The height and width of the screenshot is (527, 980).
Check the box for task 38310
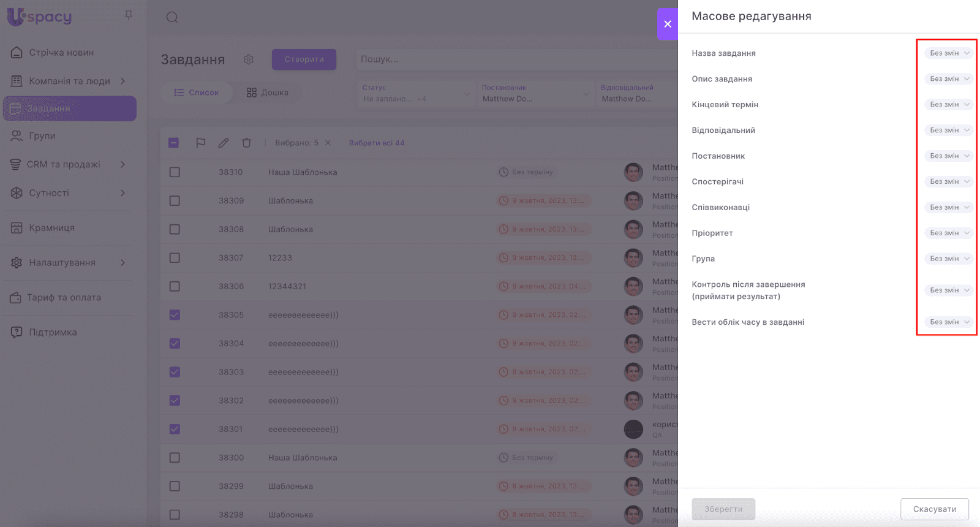175,172
